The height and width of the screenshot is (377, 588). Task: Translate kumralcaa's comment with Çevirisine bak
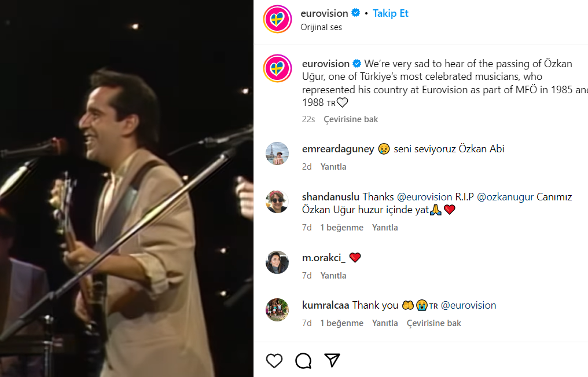click(433, 323)
